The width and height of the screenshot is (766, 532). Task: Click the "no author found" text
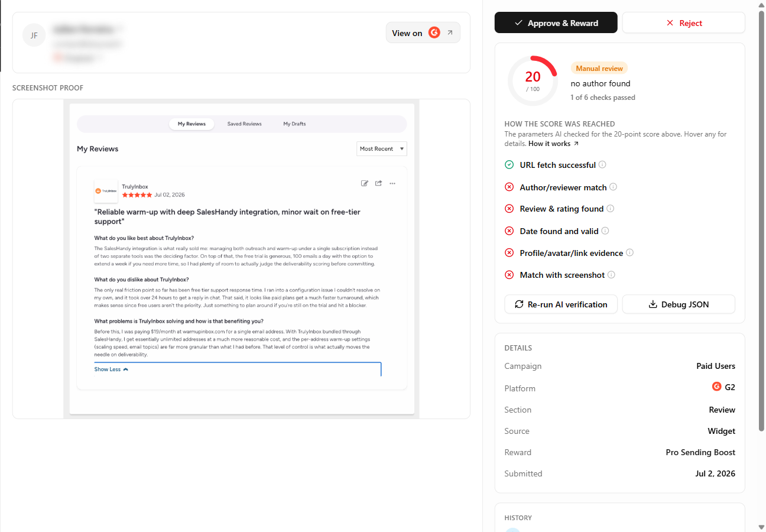(601, 84)
